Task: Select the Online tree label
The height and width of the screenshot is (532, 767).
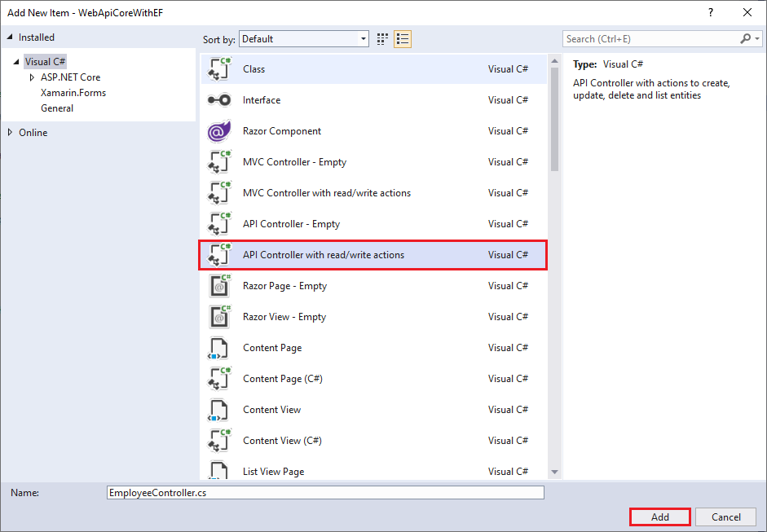Action: (33, 133)
